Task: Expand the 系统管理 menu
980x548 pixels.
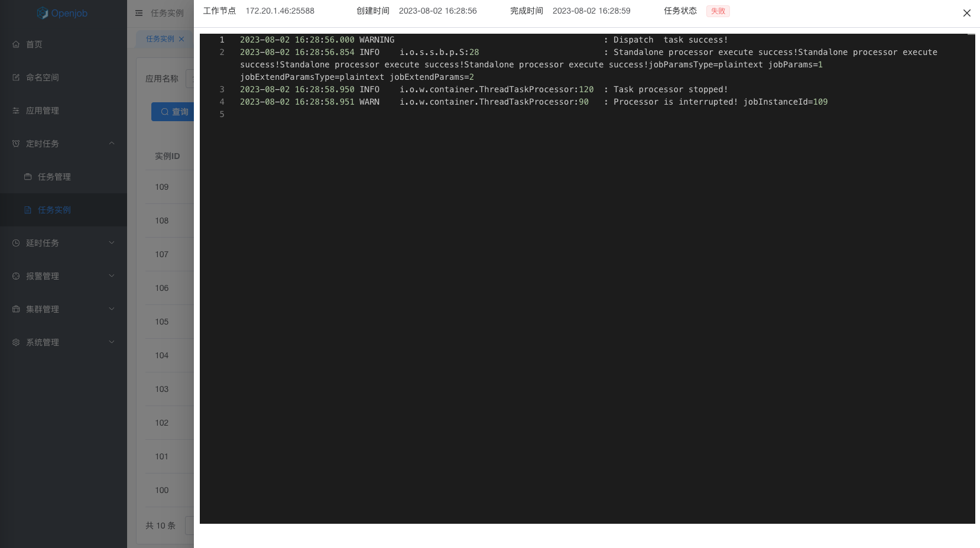Action: pyautogui.click(x=63, y=342)
